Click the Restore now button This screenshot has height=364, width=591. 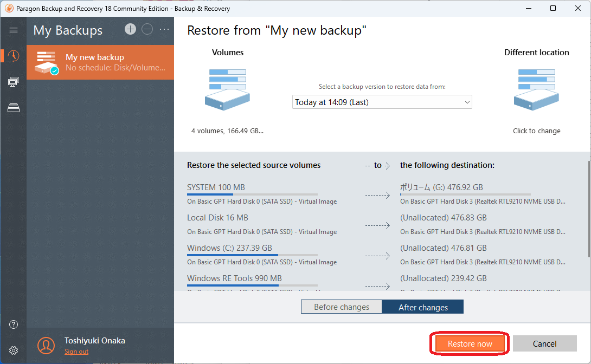pos(470,343)
